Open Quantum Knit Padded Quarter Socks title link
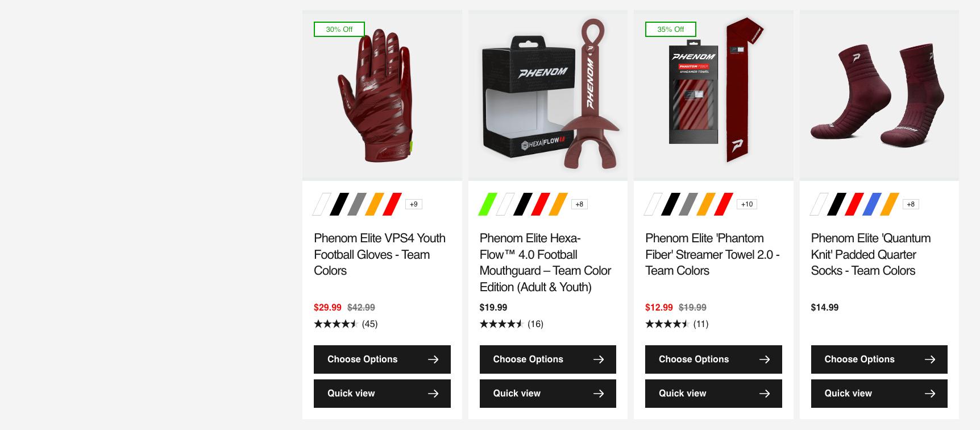The width and height of the screenshot is (980, 430). coord(871,254)
